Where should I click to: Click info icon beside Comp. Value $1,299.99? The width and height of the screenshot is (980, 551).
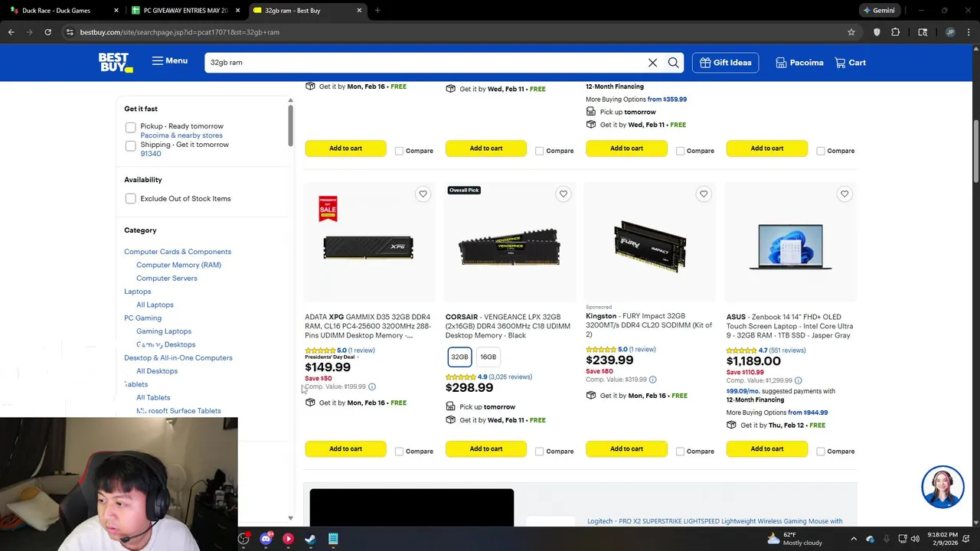click(x=798, y=380)
